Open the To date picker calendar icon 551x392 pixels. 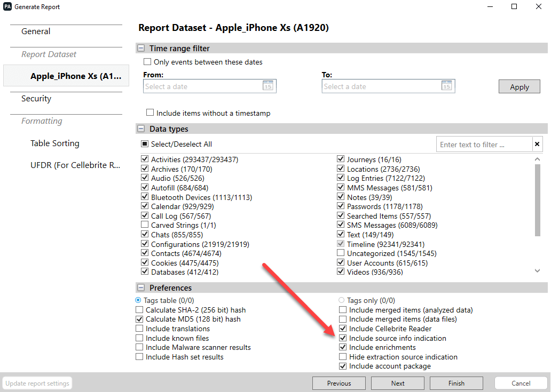(447, 86)
